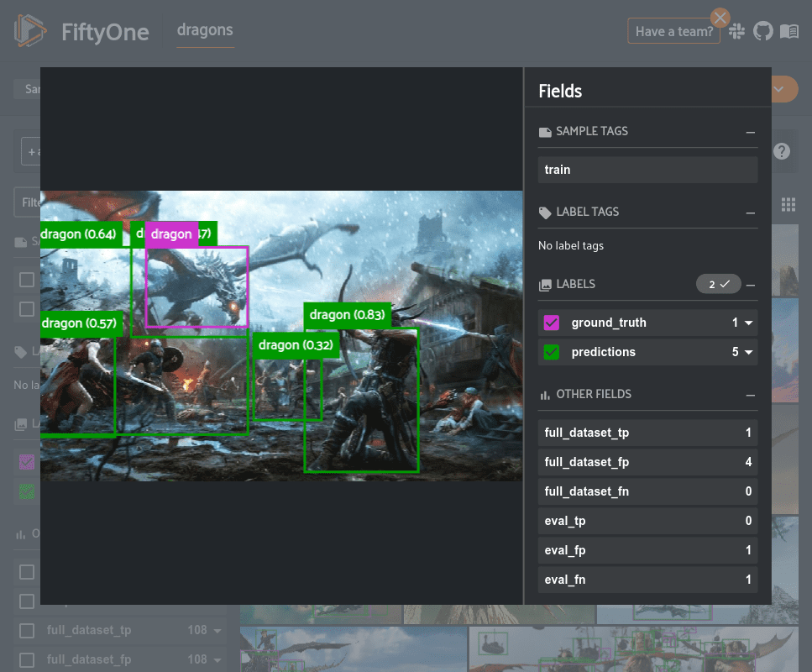Toggle background green predictions checkbox

click(26, 491)
